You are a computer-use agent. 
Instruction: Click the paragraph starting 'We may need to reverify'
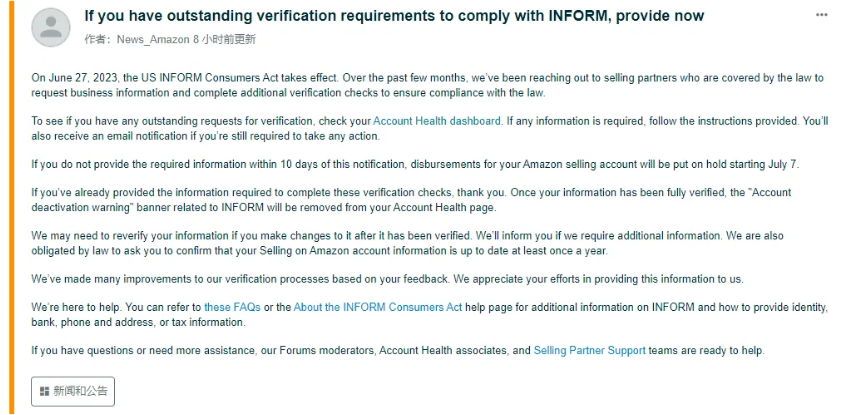click(407, 244)
